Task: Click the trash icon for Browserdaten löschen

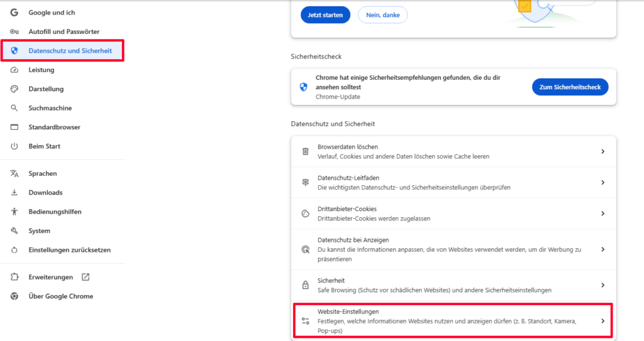Action: tap(306, 151)
